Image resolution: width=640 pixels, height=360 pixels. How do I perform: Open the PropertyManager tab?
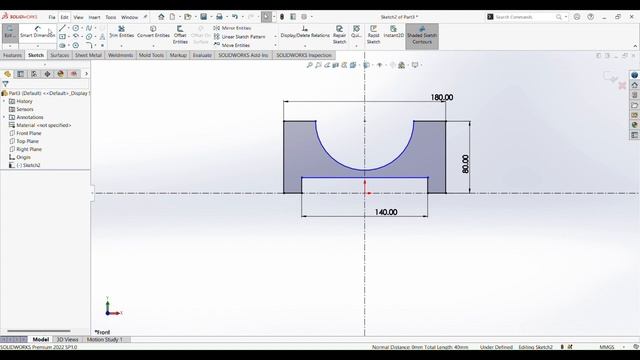20,74
